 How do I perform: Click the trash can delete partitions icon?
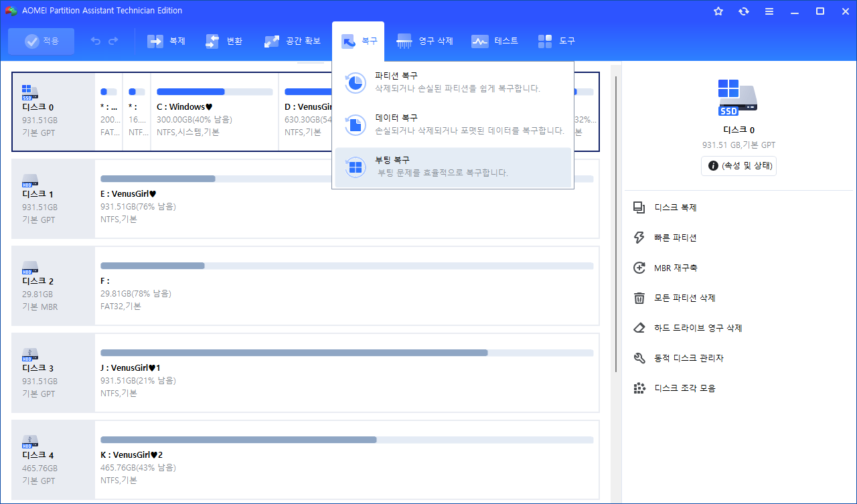click(639, 298)
